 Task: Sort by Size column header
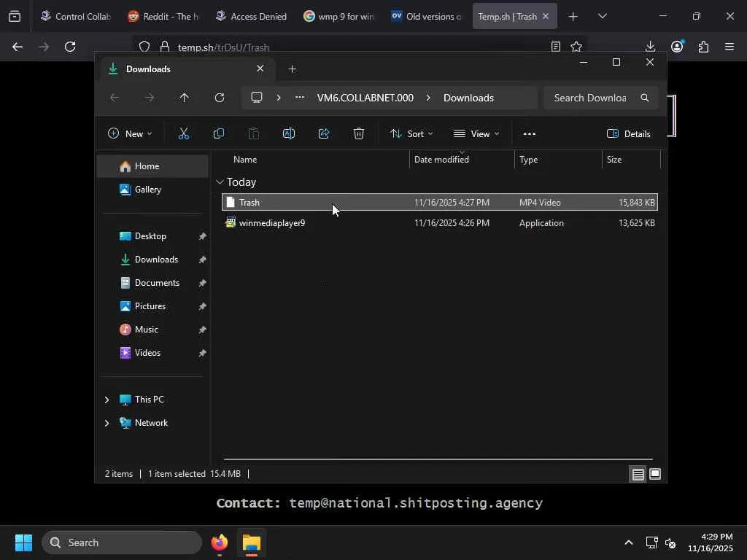coord(614,160)
